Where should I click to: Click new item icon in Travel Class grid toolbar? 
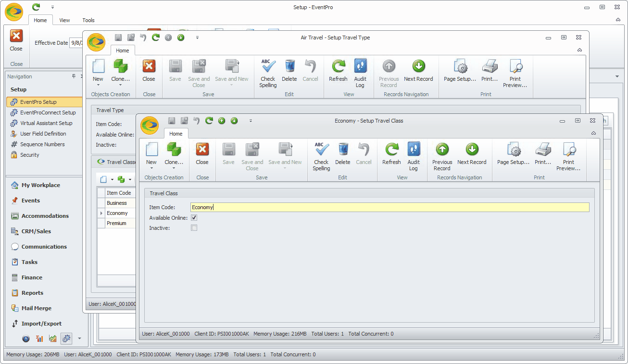[x=103, y=179]
